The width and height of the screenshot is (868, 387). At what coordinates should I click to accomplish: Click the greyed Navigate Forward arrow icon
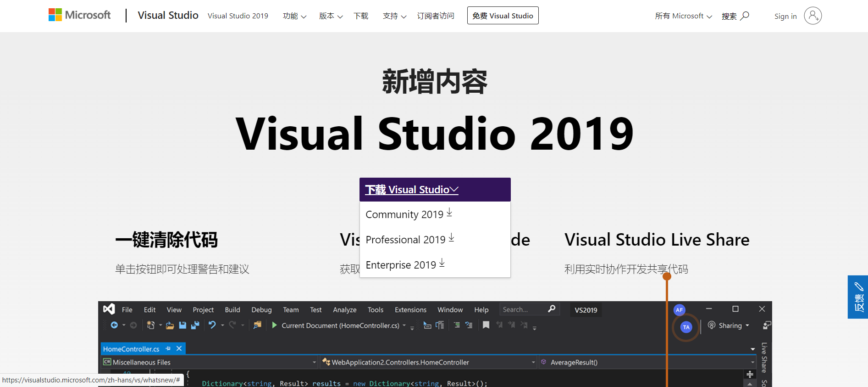133,325
